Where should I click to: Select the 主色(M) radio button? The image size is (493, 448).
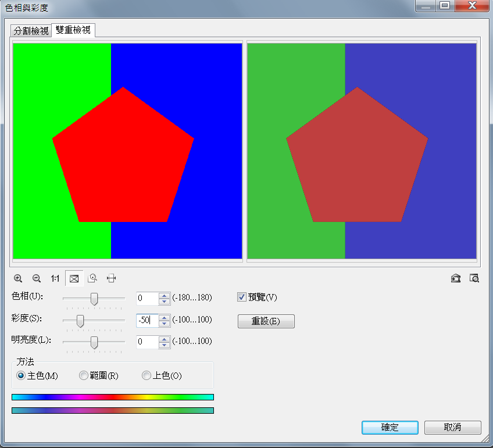(21, 375)
